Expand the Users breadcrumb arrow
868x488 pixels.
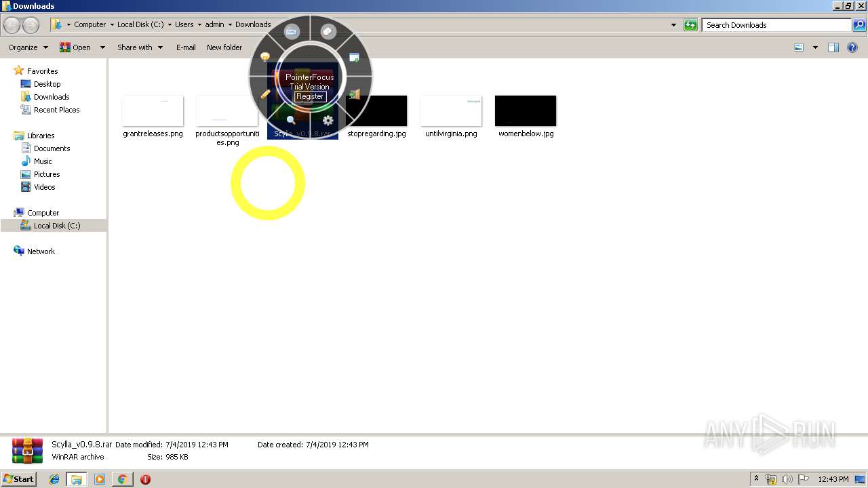pos(199,25)
